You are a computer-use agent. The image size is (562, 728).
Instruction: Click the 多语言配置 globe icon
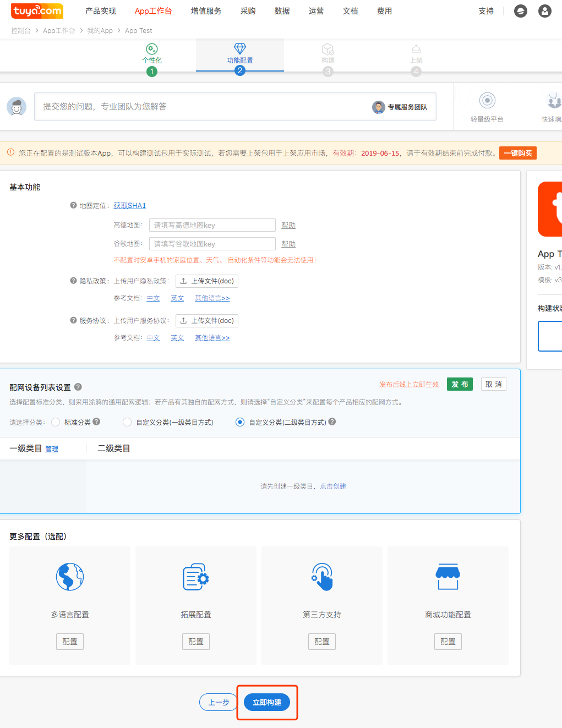coord(70,577)
